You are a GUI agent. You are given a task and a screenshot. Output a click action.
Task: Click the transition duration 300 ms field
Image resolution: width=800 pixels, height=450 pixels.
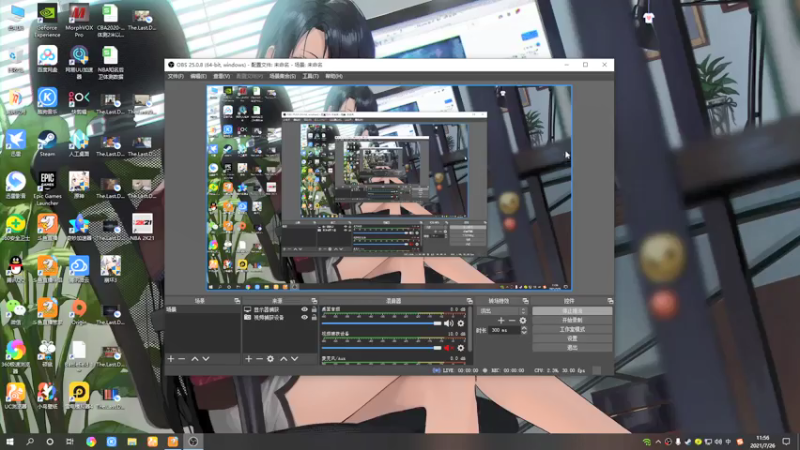coord(505,331)
